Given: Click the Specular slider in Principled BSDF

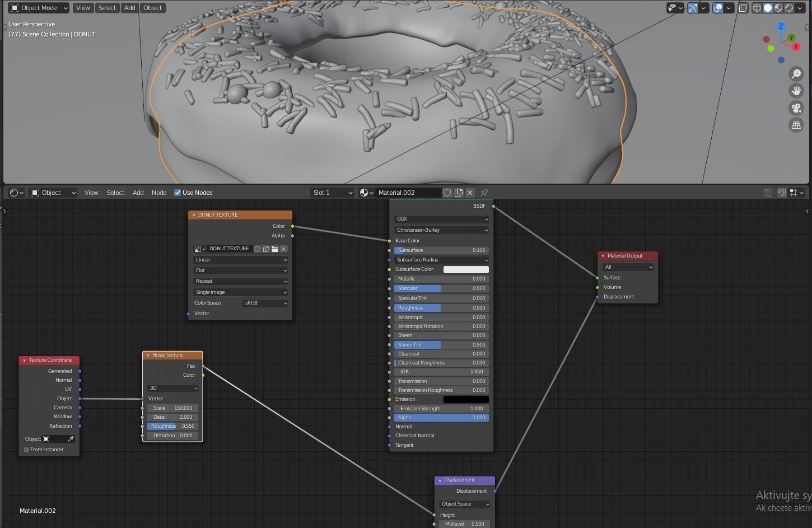Looking at the screenshot, I should click(x=441, y=288).
